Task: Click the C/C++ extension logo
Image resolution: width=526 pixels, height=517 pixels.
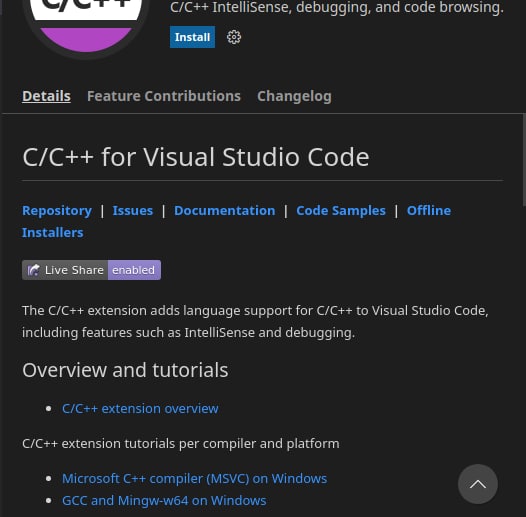Action: (86, 23)
